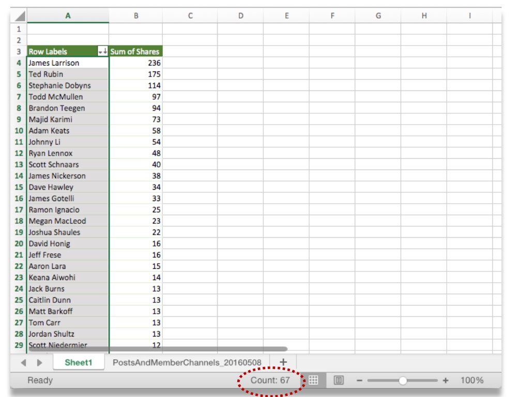Viewport: 532px width, 397px height.
Task: Click the zoom out minus button
Action: point(360,380)
